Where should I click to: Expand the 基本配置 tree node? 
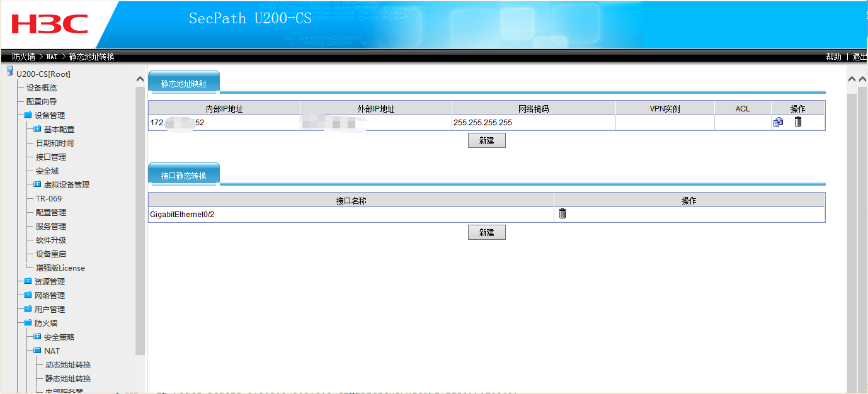(x=37, y=129)
